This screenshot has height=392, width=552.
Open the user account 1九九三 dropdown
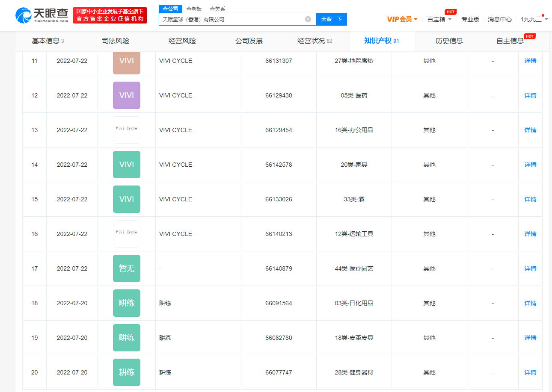point(534,19)
